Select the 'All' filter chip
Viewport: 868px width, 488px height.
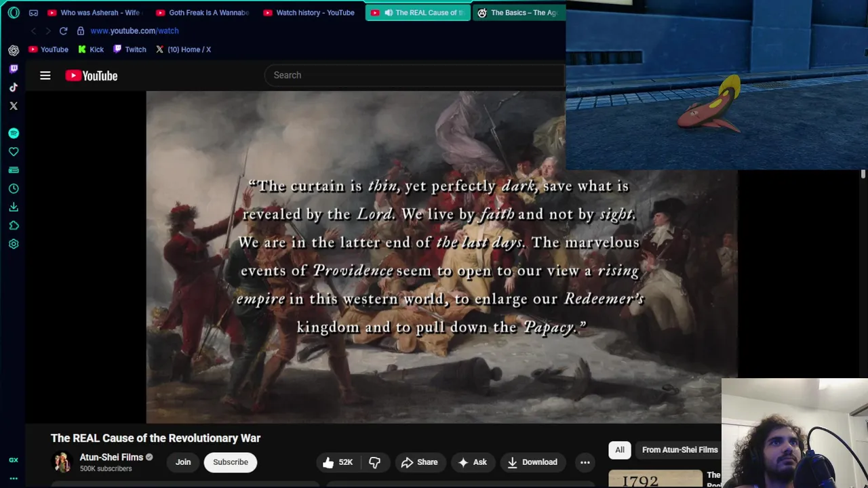point(620,450)
